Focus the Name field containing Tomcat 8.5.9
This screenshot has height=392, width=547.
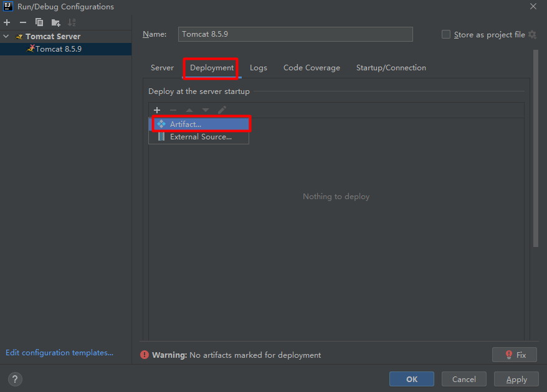tap(295, 34)
